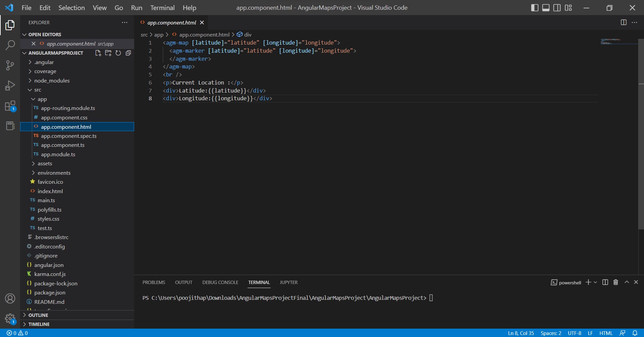Screen dimensions: 644x337
Task: Open the Extensions view
Action: [10, 106]
